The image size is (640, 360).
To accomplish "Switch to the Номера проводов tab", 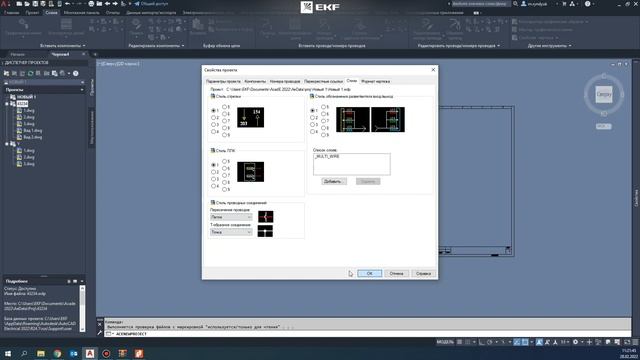I will (284, 81).
